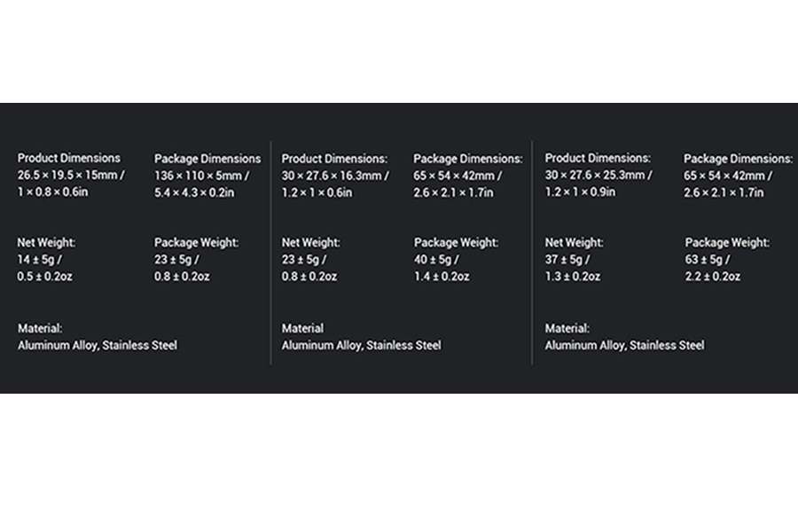Image resolution: width=798 pixels, height=532 pixels.
Task: Click the first Product Dimensions heading
Action: click(68, 159)
